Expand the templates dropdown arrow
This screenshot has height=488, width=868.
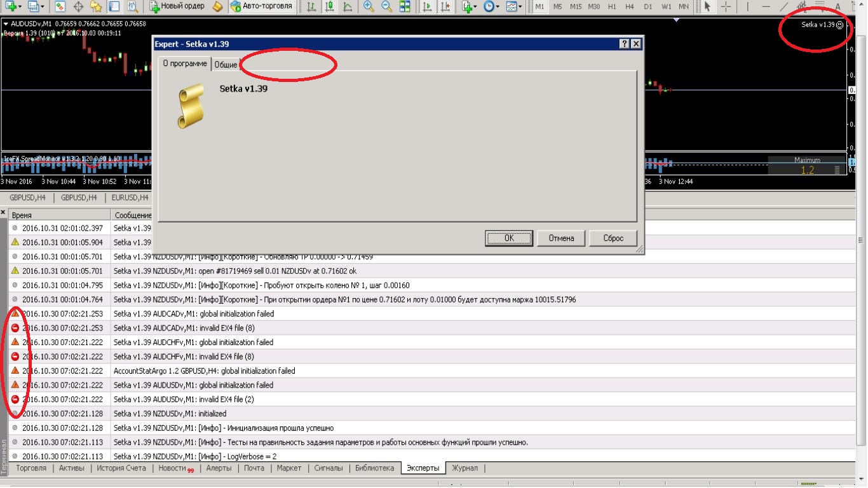click(x=520, y=6)
